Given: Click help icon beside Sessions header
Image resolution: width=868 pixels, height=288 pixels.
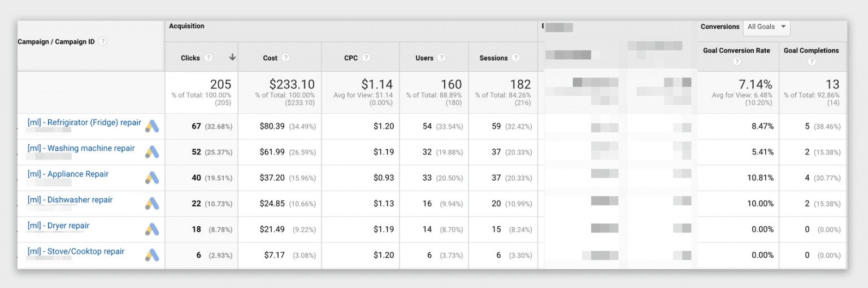Looking at the screenshot, I should [517, 58].
